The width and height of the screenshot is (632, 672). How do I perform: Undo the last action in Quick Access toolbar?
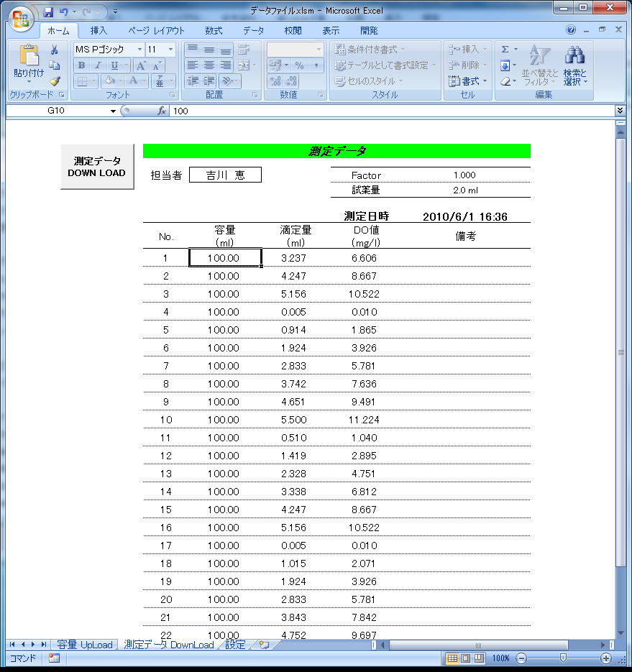pos(63,11)
